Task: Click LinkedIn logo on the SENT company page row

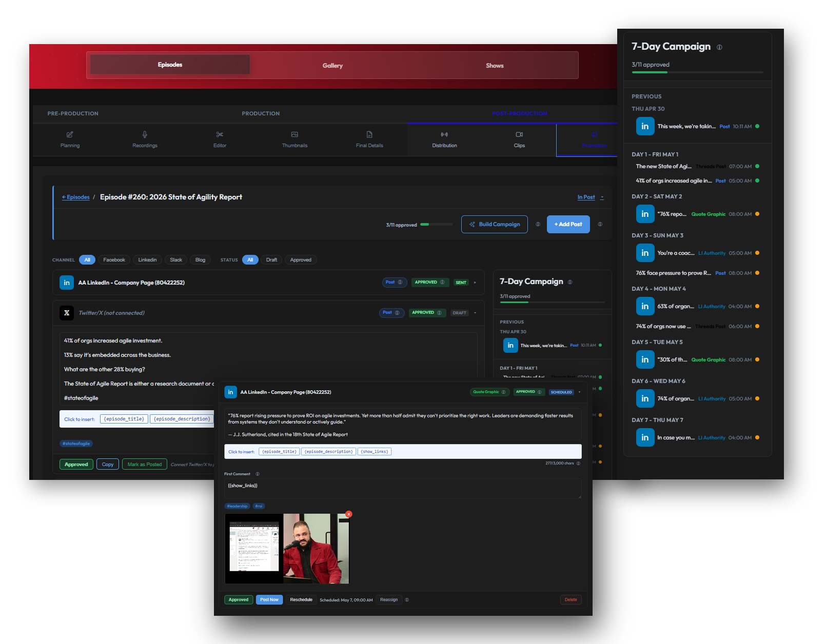Action: (x=67, y=283)
